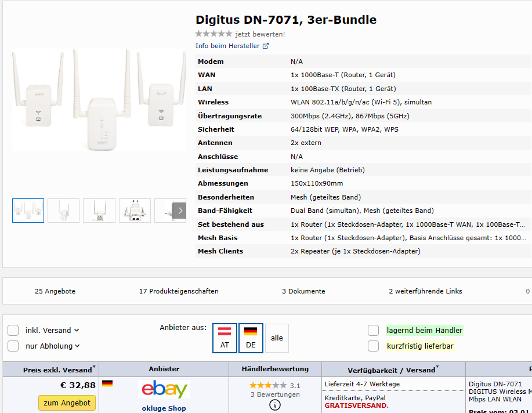This screenshot has width=532, height=413.
Task: Enable the inkl. Versand checkbox
Action: tap(13, 330)
